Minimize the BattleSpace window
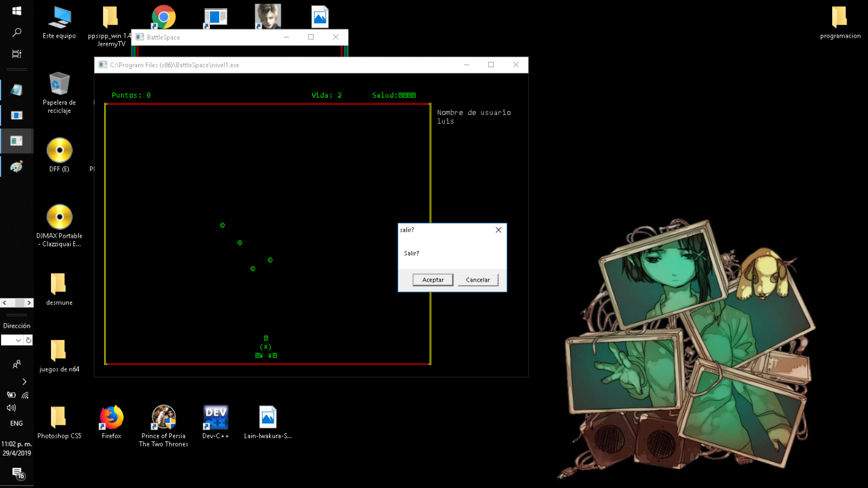This screenshot has width=868, height=488. pos(286,37)
